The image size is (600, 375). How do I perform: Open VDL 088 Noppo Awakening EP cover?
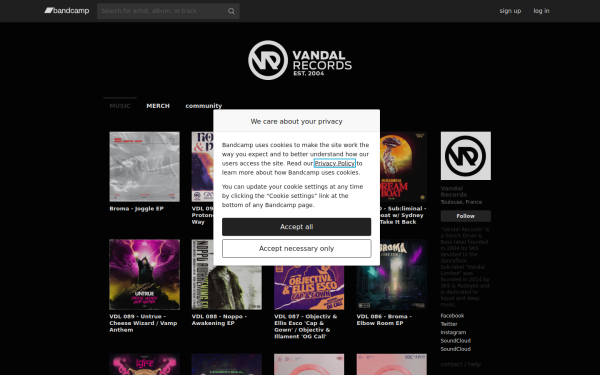(227, 288)
